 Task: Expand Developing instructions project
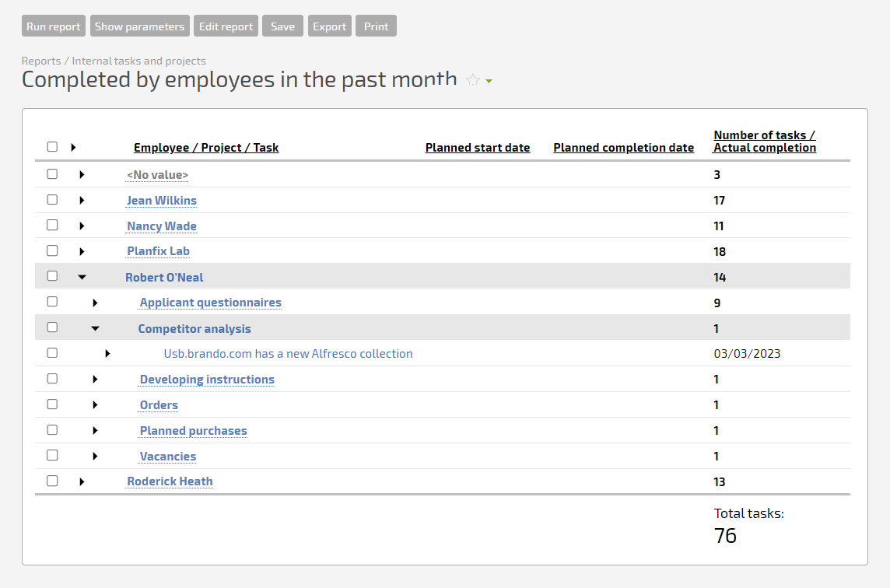coord(95,379)
